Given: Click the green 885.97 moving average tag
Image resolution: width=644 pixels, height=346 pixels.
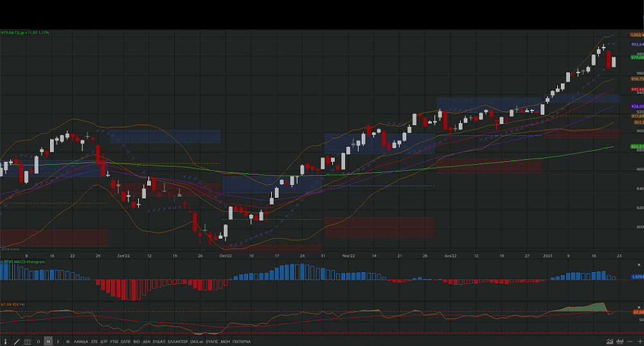Looking at the screenshot, I should click(637, 146).
